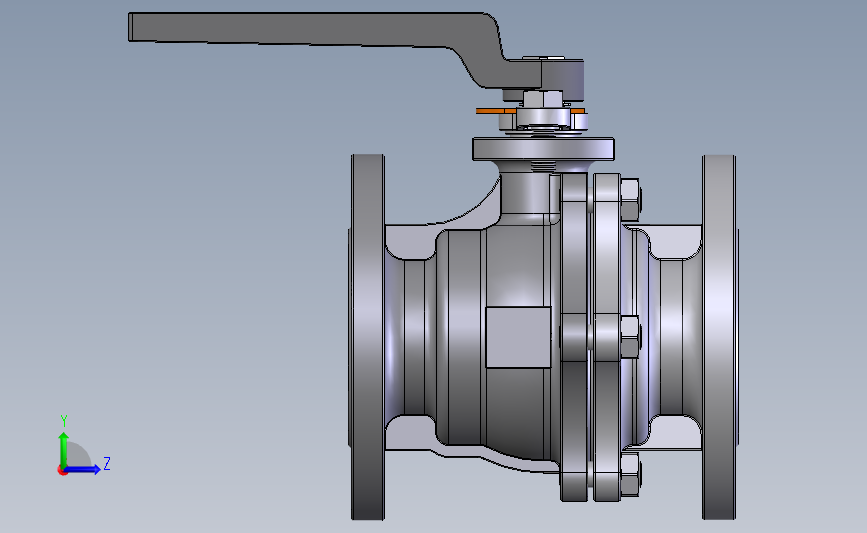
Task: Select the stem hex nut below the handle
Action: click(x=542, y=100)
